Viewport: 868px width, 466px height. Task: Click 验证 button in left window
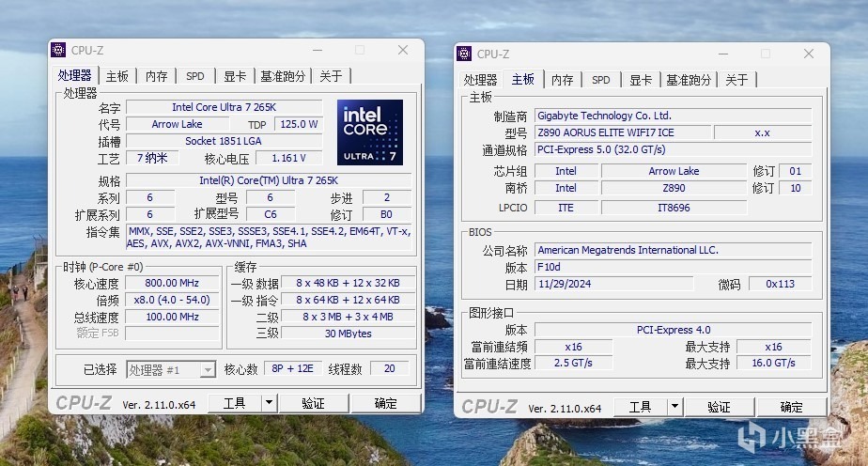(314, 403)
